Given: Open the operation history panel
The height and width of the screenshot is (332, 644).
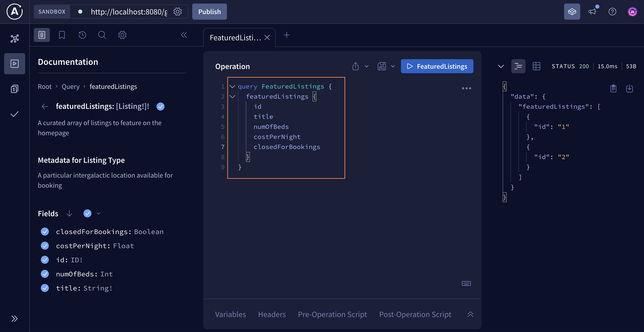Looking at the screenshot, I should click(82, 35).
